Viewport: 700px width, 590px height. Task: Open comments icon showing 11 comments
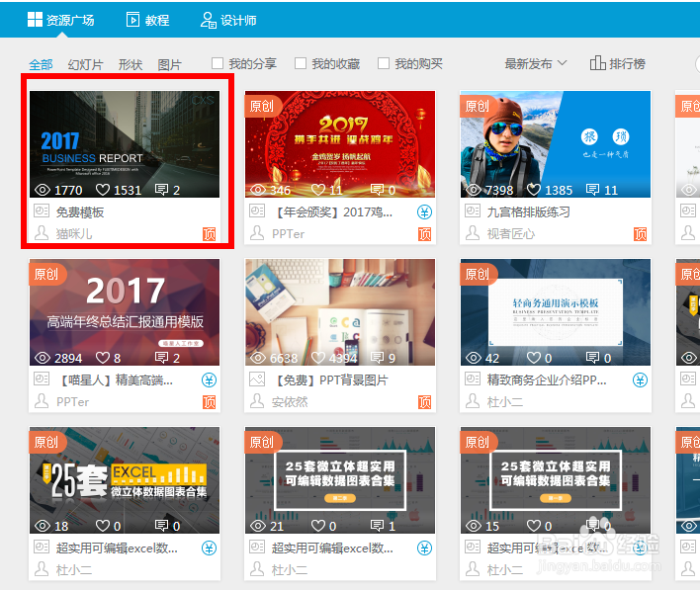pyautogui.click(x=592, y=190)
